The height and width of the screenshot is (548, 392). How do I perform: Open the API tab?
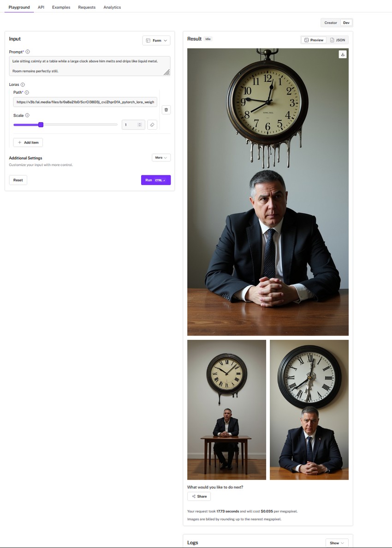(41, 7)
